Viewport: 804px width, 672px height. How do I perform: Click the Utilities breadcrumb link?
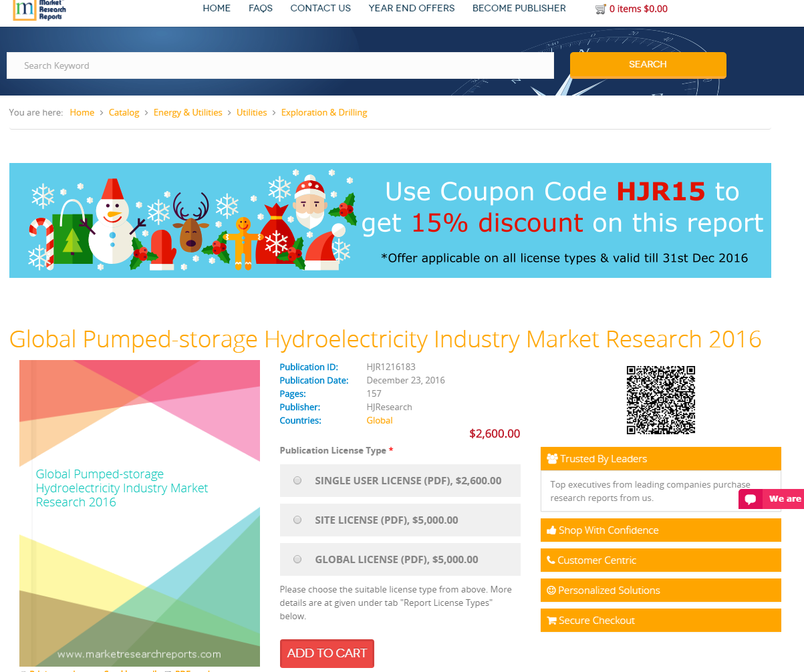click(x=252, y=112)
